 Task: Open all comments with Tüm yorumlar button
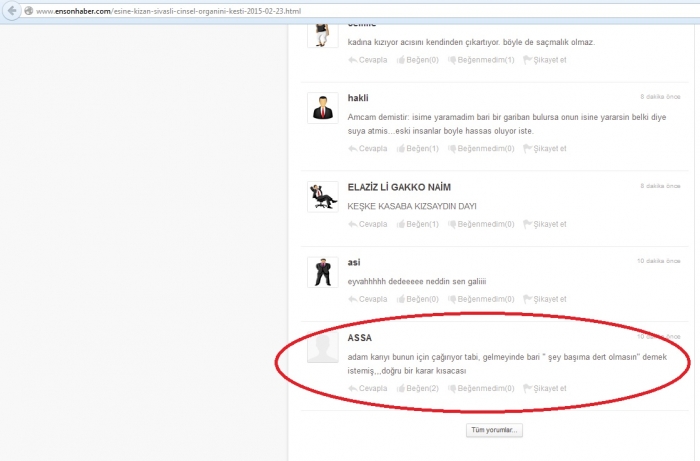pyautogui.click(x=494, y=430)
